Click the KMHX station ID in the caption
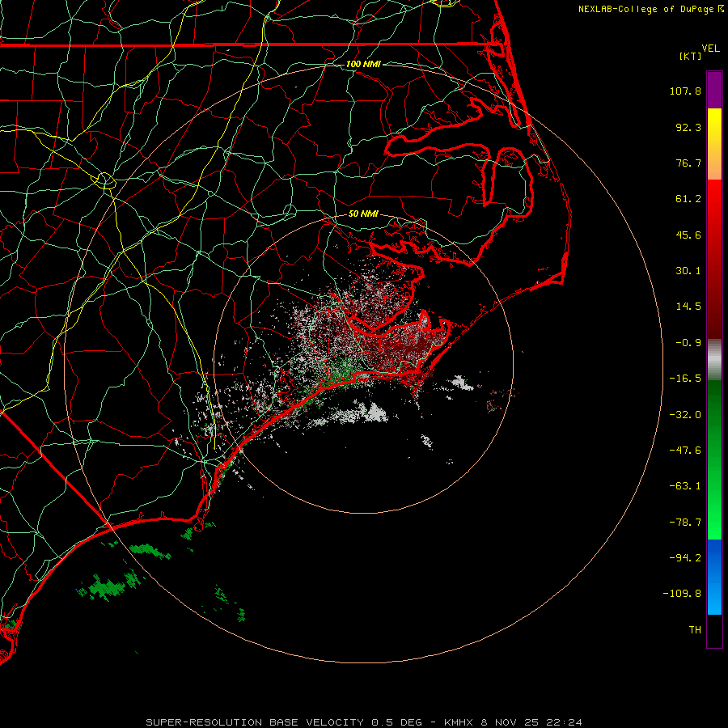The width and height of the screenshot is (728, 728). tap(459, 722)
